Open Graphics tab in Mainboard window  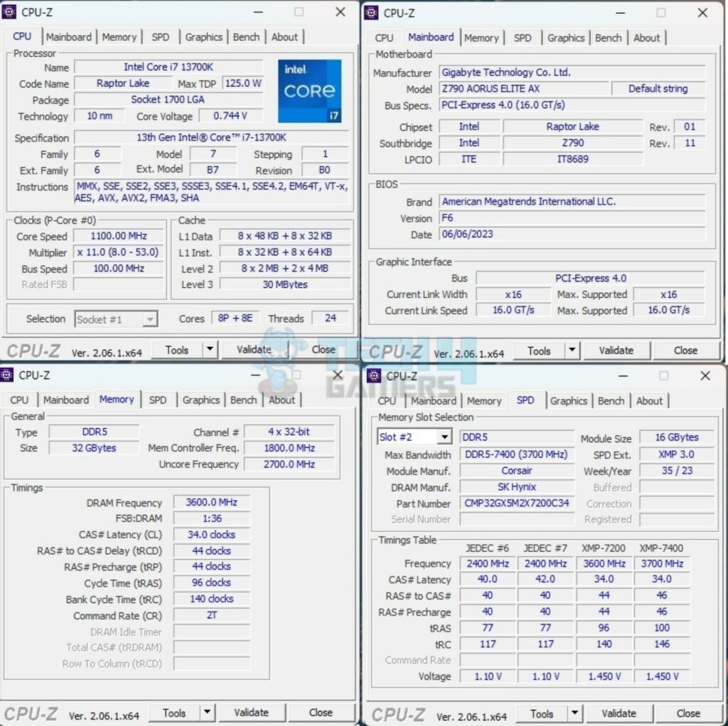566,38
